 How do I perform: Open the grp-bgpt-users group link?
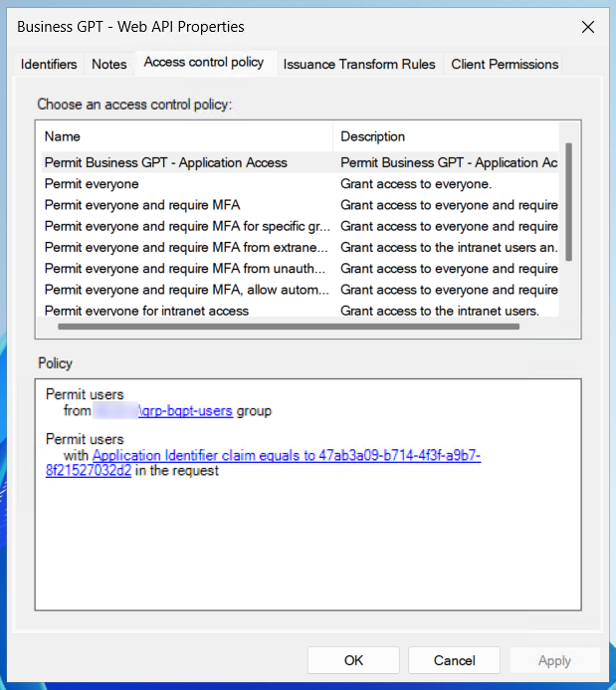point(185,411)
